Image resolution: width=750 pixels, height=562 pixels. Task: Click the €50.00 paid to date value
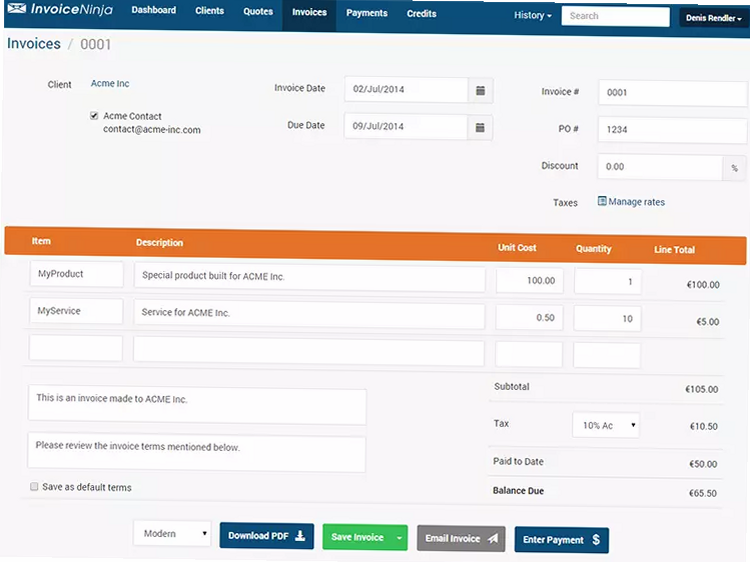703,463
